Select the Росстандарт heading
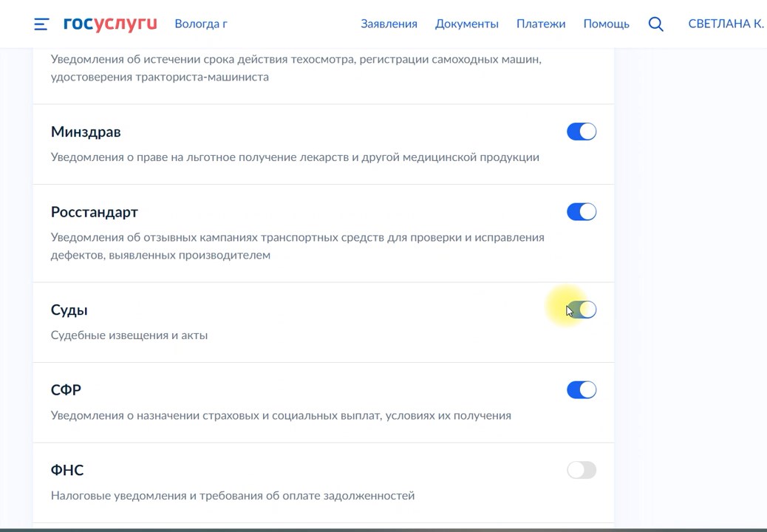 click(x=95, y=212)
